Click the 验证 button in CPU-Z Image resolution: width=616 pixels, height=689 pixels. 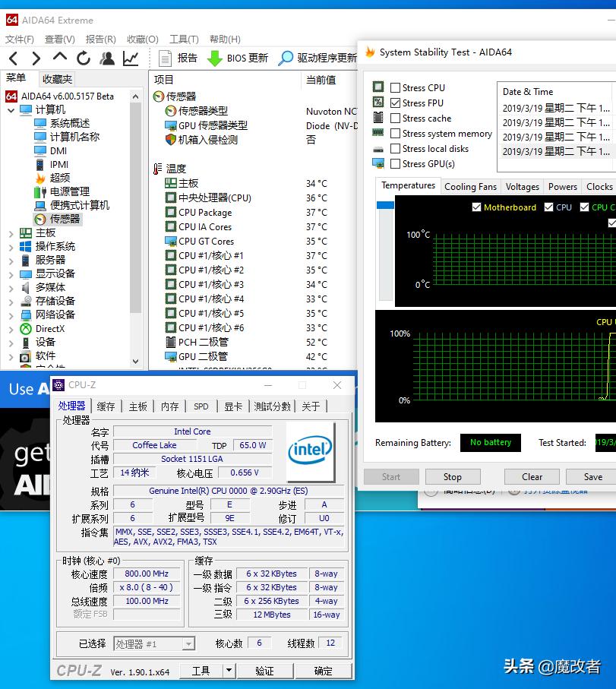pyautogui.click(x=264, y=670)
